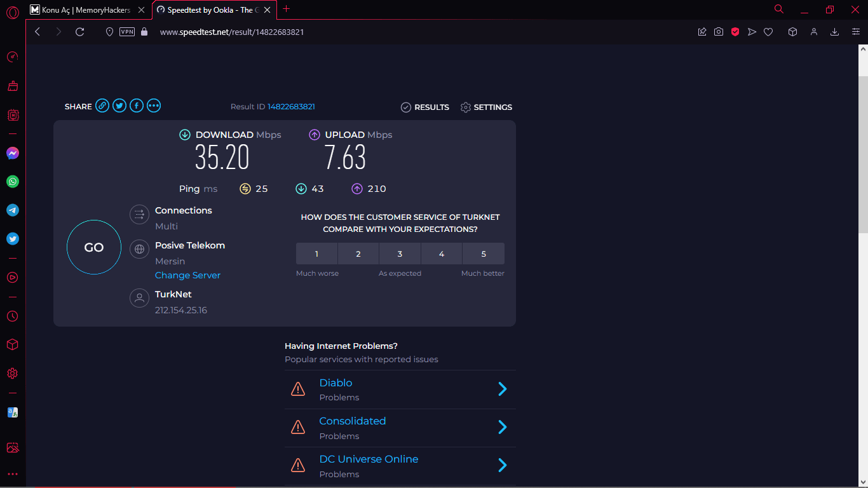Screen dimensions: 868x488
Task: Open the Opera main menu logo
Action: coord(13,13)
